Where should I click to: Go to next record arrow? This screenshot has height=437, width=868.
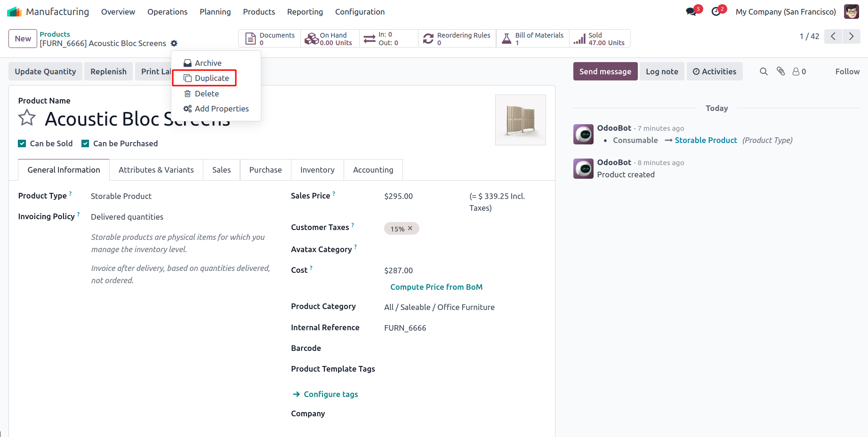coord(851,37)
